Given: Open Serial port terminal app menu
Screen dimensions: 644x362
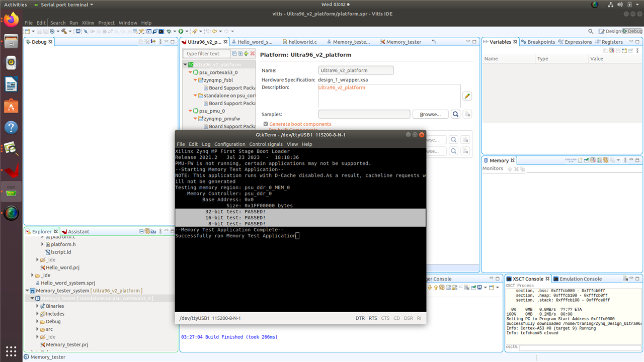Looking at the screenshot, I should pyautogui.click(x=64, y=5).
